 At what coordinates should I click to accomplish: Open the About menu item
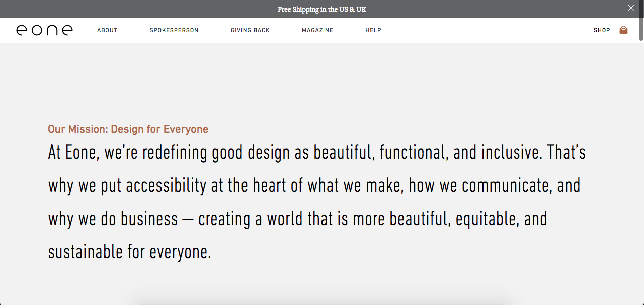(x=107, y=30)
